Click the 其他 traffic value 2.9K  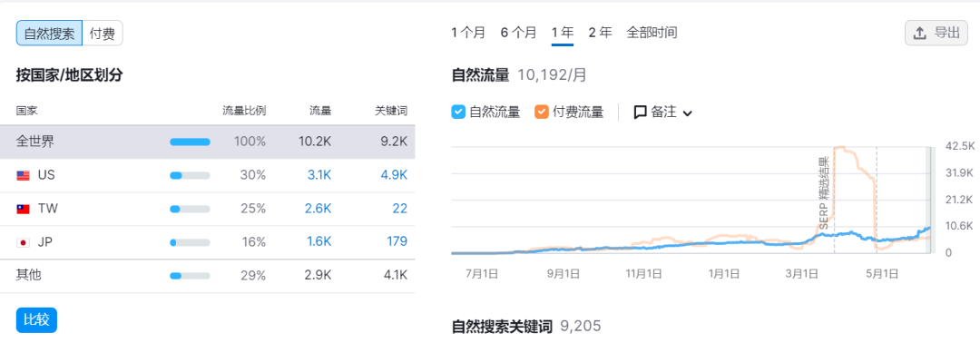(318, 275)
